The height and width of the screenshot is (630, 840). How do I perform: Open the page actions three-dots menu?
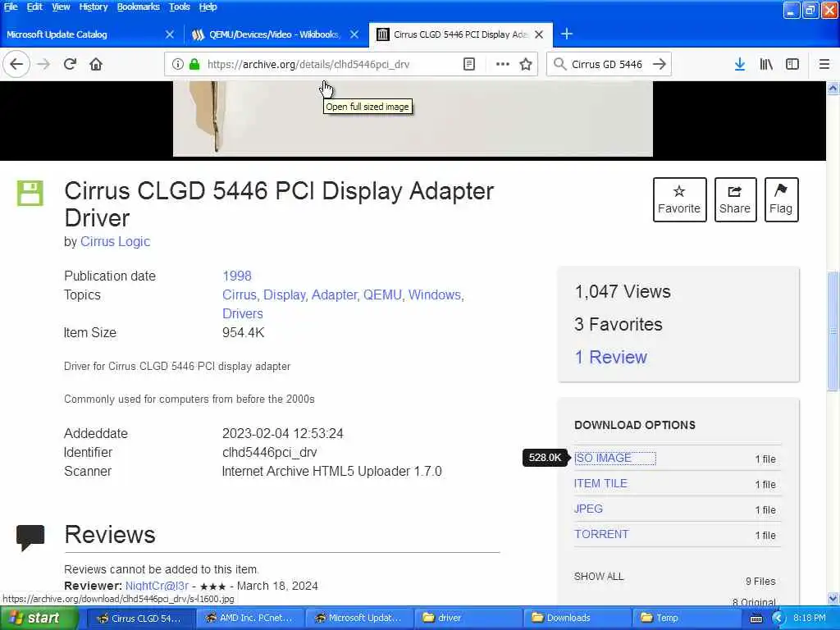pyautogui.click(x=503, y=64)
